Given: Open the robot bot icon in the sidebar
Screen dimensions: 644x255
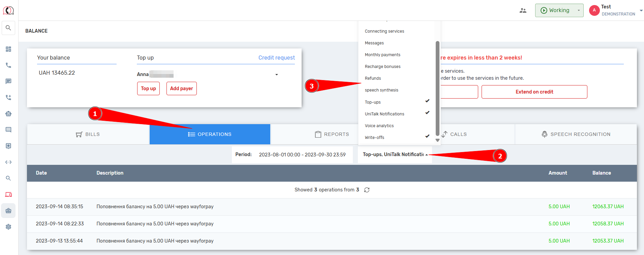Looking at the screenshot, I should [8, 114].
